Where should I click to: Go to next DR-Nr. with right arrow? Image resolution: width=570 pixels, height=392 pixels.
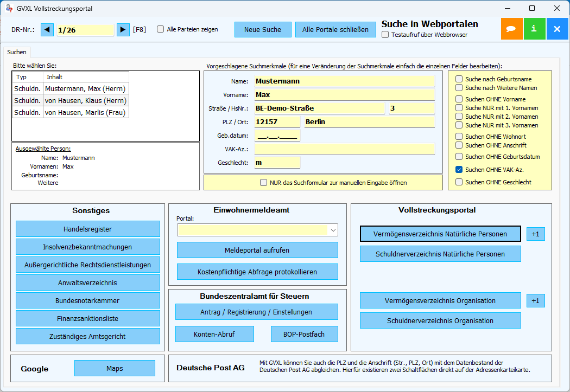[123, 30]
